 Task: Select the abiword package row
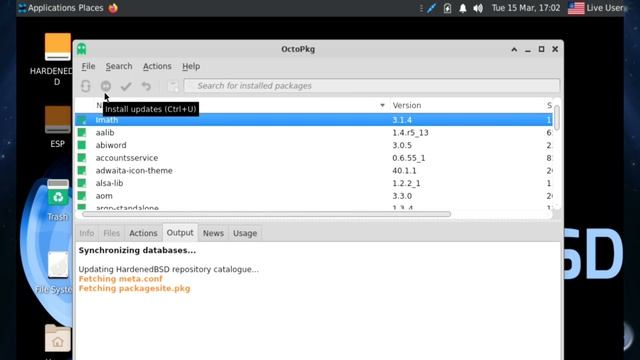tap(313, 145)
